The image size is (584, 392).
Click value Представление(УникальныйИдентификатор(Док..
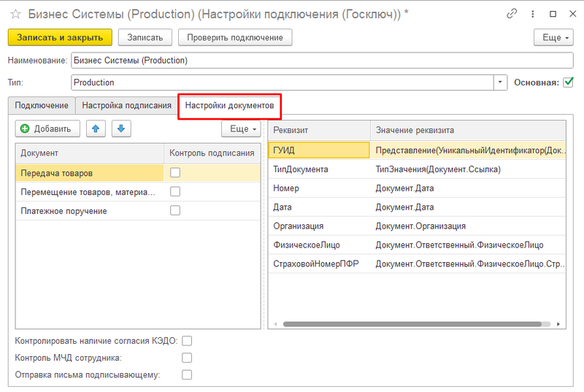[468, 150]
